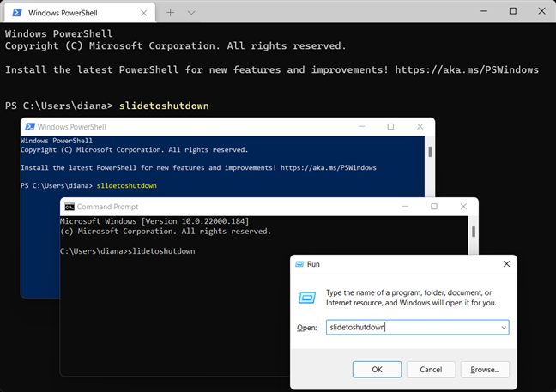The width and height of the screenshot is (556, 392).
Task: Click Cancel in the Run dialog
Action: 431,370
